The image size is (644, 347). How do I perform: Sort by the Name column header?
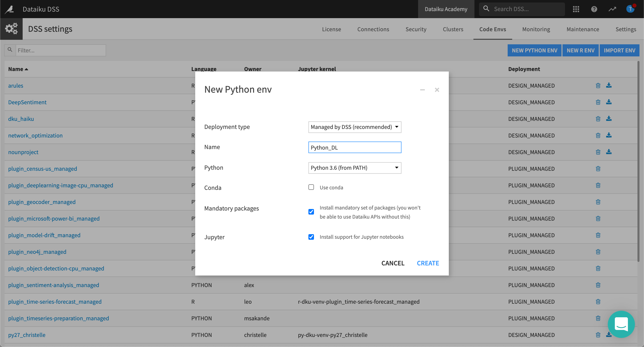click(x=18, y=69)
